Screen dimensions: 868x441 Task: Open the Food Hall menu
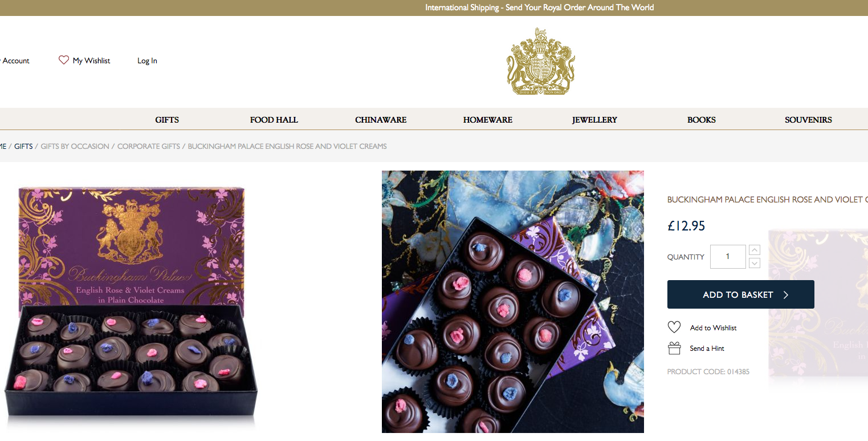click(x=274, y=120)
